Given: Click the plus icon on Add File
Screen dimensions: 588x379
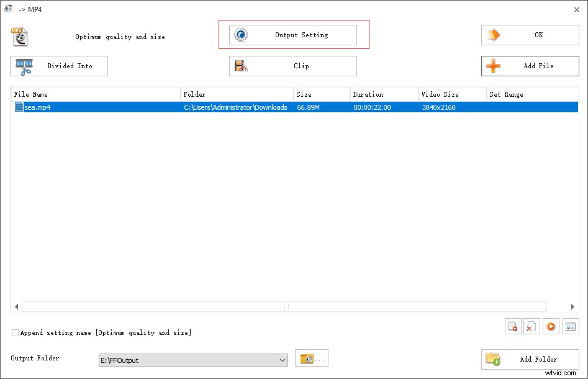Looking at the screenshot, I should point(494,66).
